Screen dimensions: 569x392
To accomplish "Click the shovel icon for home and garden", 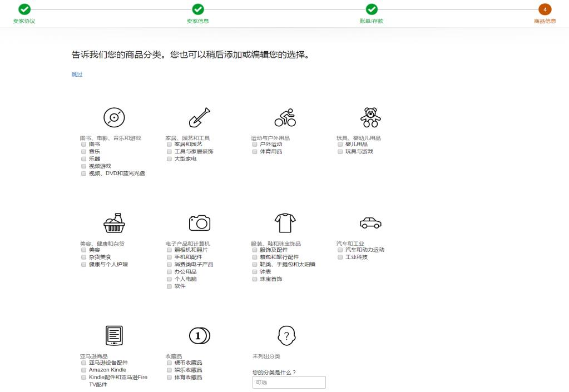I will [200, 117].
